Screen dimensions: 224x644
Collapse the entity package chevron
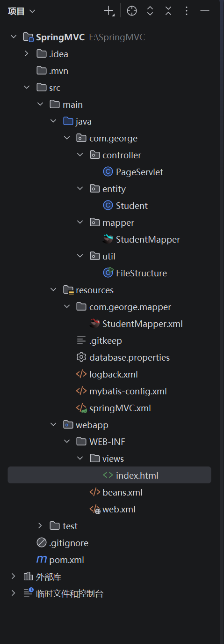79,189
